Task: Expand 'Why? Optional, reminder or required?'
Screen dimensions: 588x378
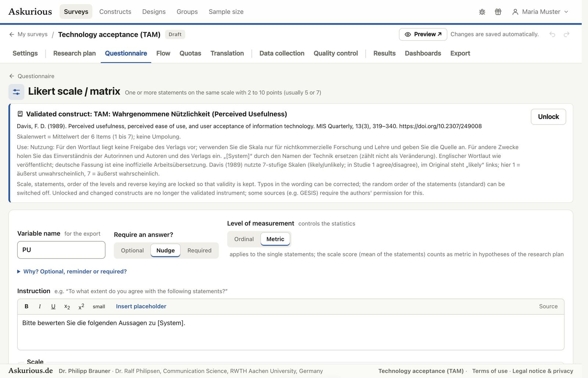Action: [x=72, y=271]
